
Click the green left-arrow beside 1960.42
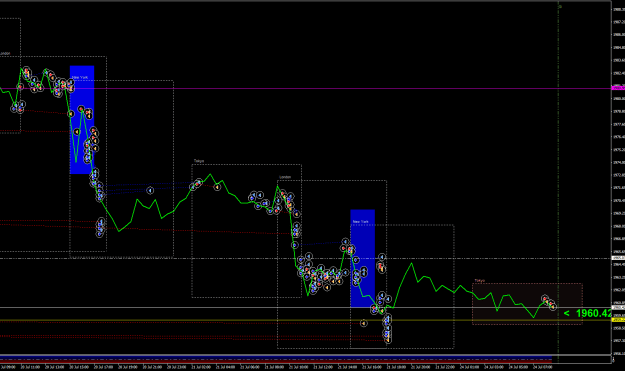point(566,314)
